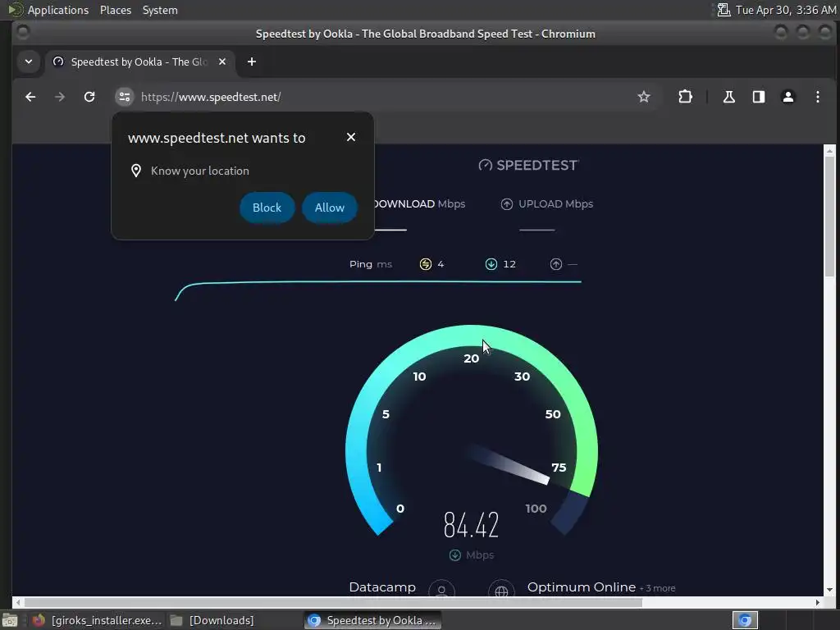Expand the tab search dropdown

(29, 62)
